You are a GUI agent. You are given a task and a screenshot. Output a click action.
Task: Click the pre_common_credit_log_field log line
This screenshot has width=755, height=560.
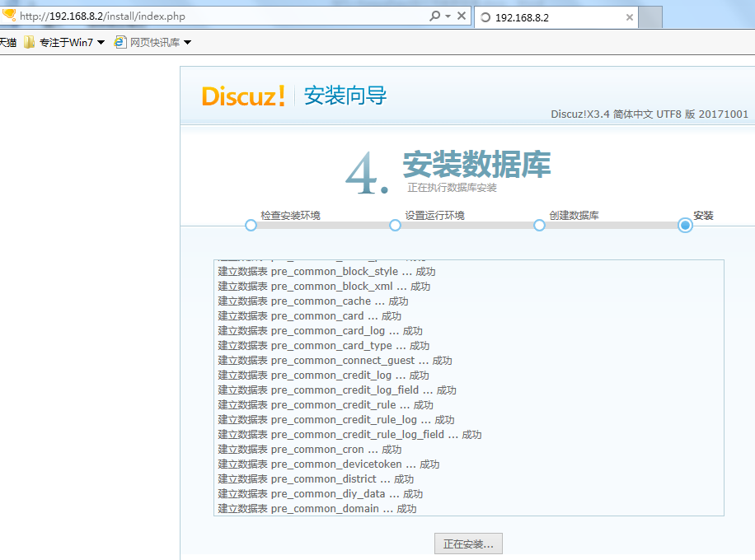click(337, 390)
